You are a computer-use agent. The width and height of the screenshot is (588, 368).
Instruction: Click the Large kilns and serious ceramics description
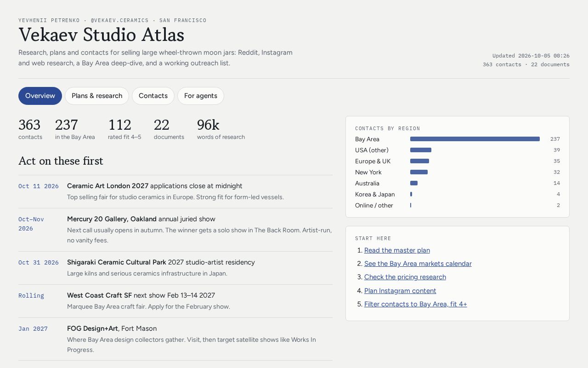point(147,273)
